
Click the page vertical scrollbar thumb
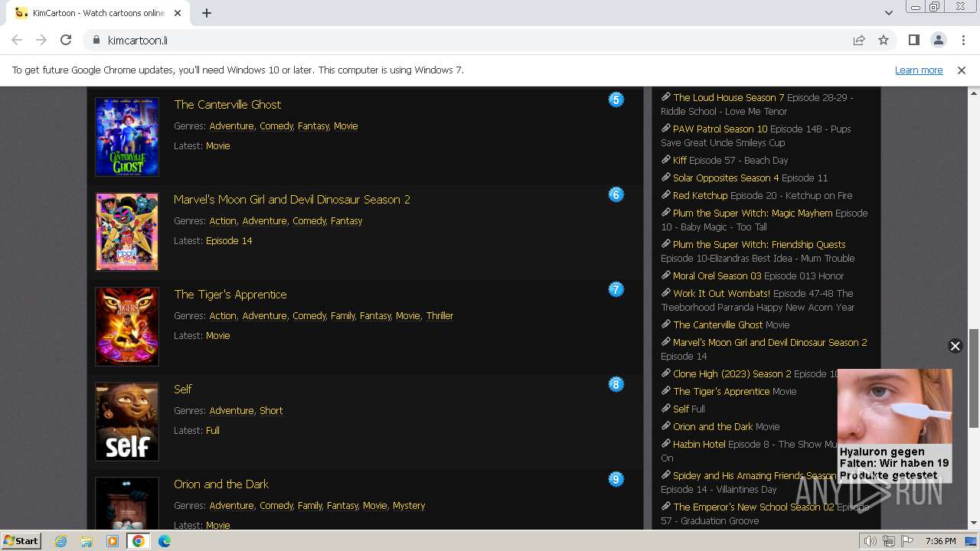pyautogui.click(x=974, y=378)
